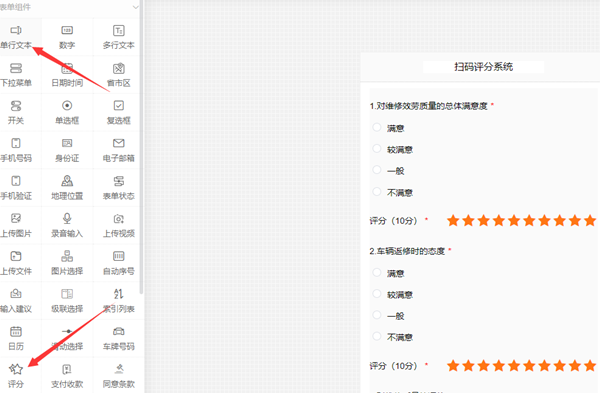Click the fifth star of question 1 rating
Image resolution: width=600 pixels, height=393 pixels.
tap(514, 220)
